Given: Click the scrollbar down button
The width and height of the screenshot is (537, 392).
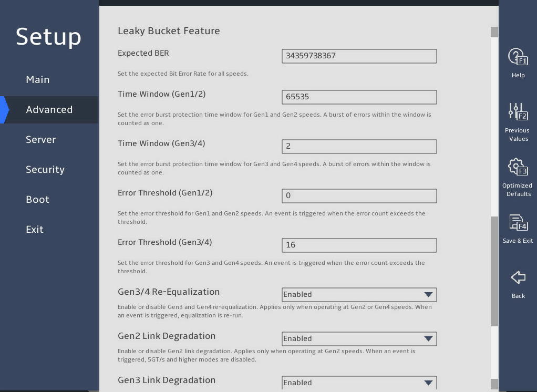Looking at the screenshot, I should tap(494, 384).
